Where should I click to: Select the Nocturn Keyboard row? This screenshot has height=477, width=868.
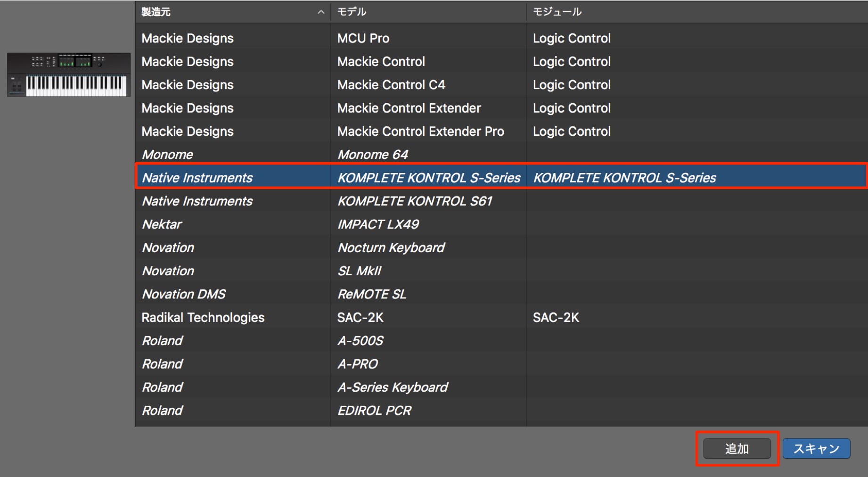tap(501, 247)
